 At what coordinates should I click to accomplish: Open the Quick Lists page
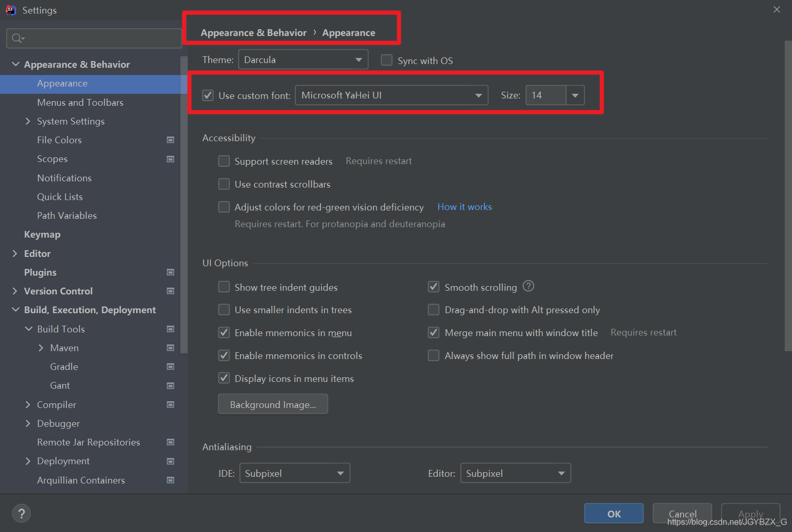[x=60, y=197]
